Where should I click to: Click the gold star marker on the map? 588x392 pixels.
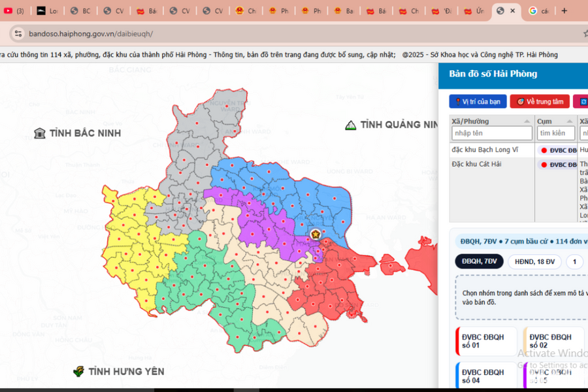316,235
